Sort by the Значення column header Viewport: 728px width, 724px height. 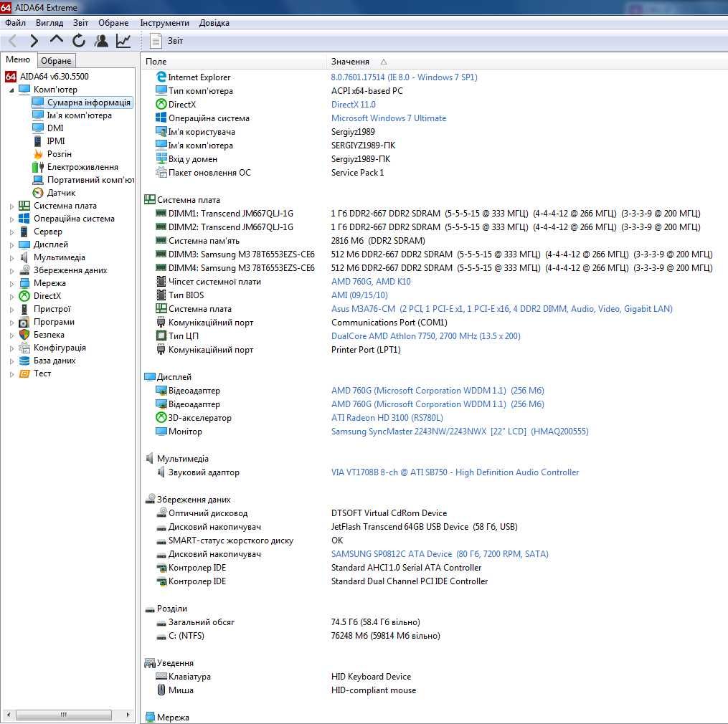[x=527, y=61]
